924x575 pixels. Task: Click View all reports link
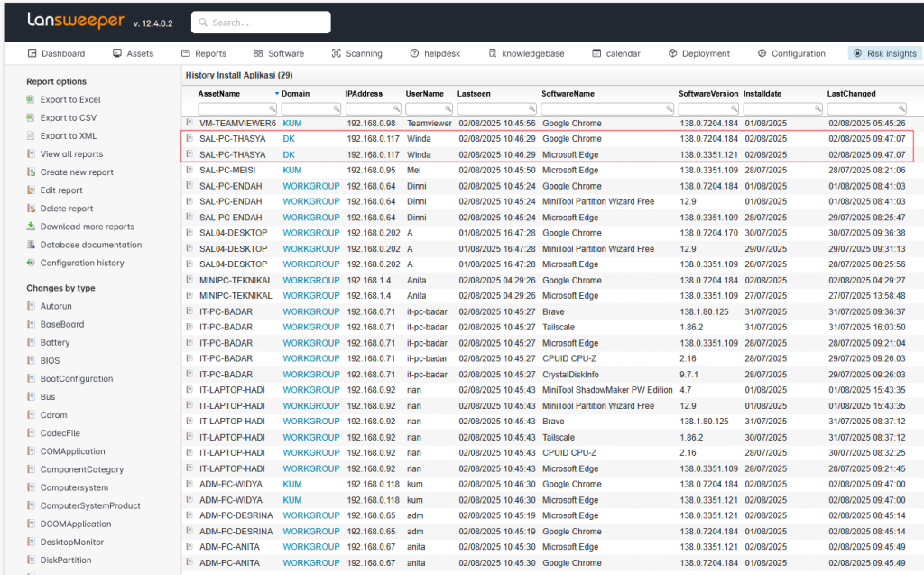[x=71, y=154]
